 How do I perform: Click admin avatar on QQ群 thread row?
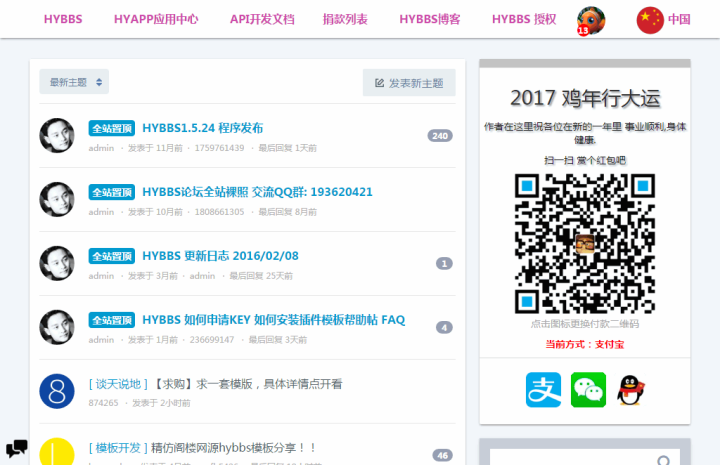[x=57, y=199]
